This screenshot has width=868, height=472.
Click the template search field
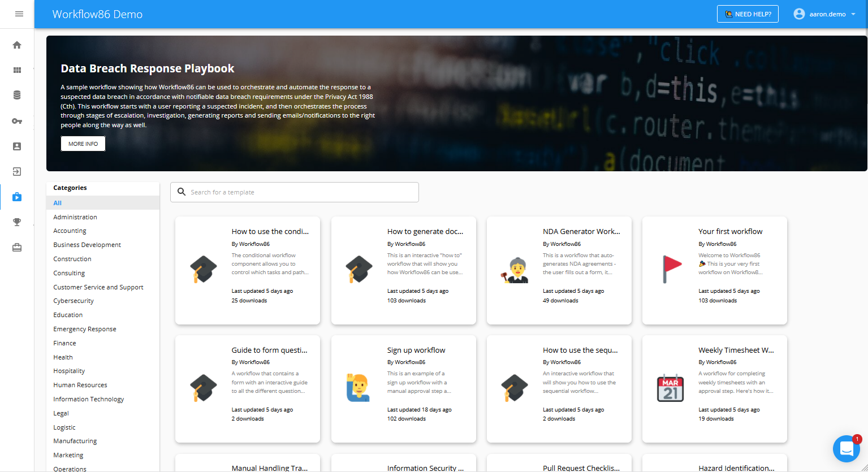[x=294, y=192]
